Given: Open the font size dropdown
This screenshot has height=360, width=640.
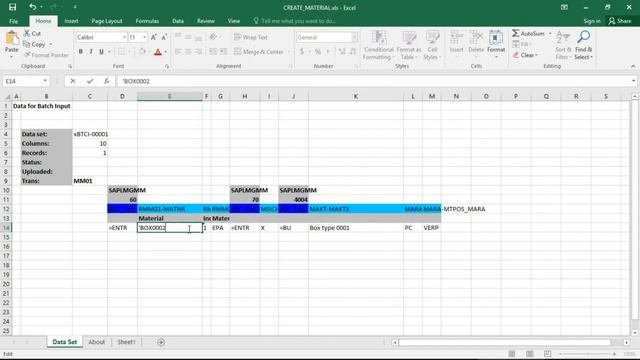Looking at the screenshot, I should [144, 37].
